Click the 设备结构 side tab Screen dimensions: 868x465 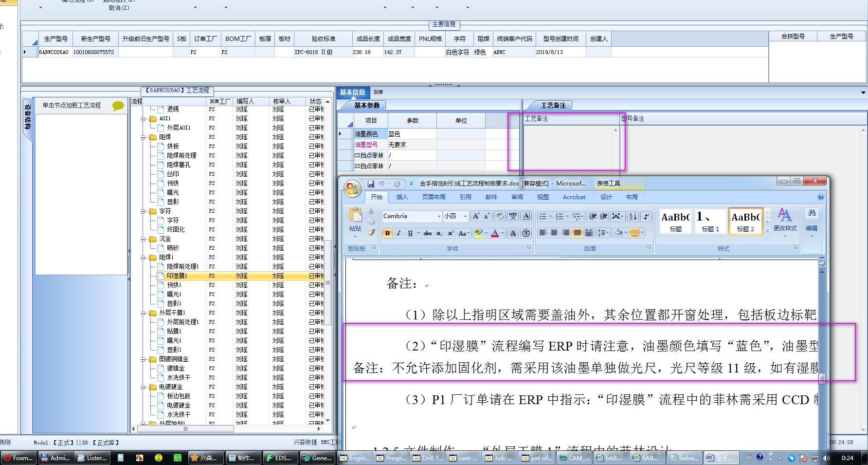(28, 117)
